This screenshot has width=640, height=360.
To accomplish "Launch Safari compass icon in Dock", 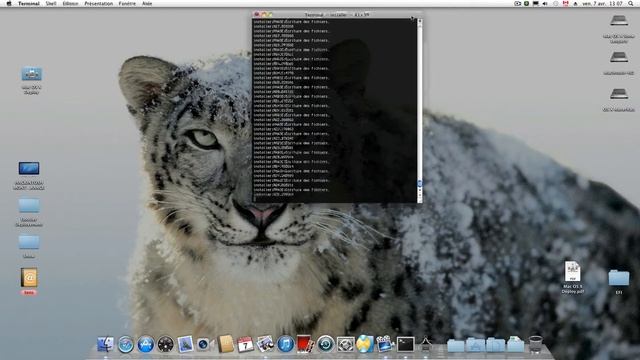I will tap(126, 344).
